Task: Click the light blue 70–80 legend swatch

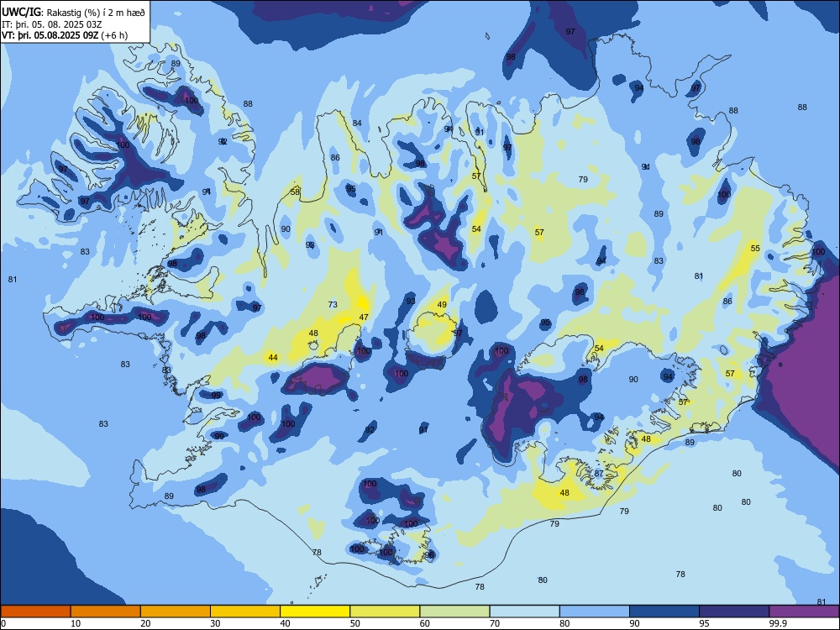Action: tap(524, 612)
